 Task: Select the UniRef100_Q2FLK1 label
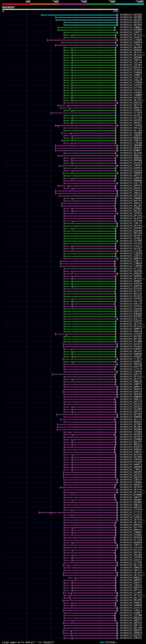click(x=131, y=374)
